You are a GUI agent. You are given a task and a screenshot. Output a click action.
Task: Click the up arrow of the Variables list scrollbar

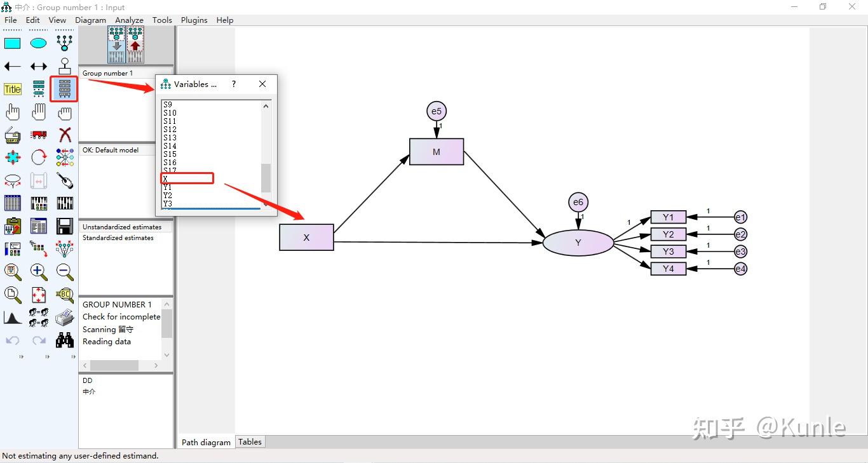coord(266,106)
